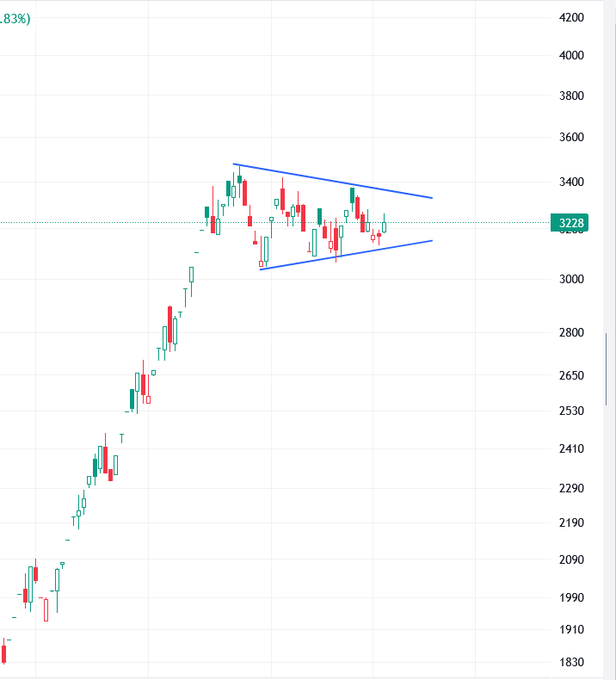Image resolution: width=616 pixels, height=680 pixels.
Task: Click the green .83% change text
Action: 15,19
